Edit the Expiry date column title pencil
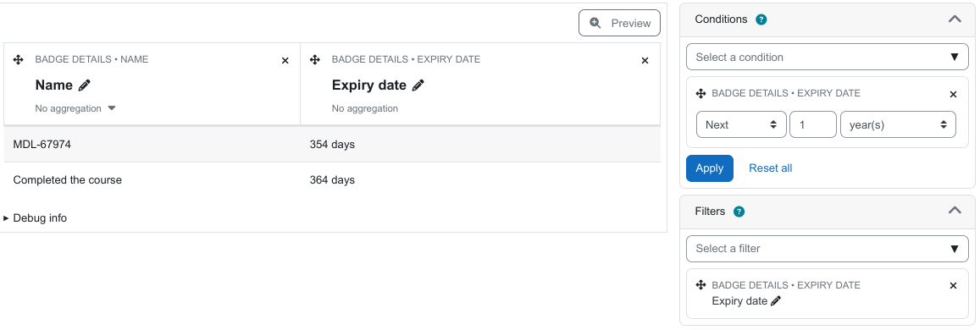 point(418,85)
